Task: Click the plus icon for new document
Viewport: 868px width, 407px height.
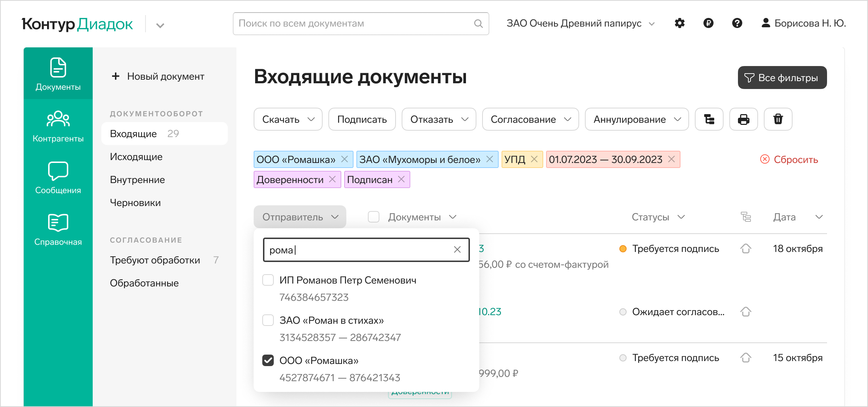Action: 115,76
